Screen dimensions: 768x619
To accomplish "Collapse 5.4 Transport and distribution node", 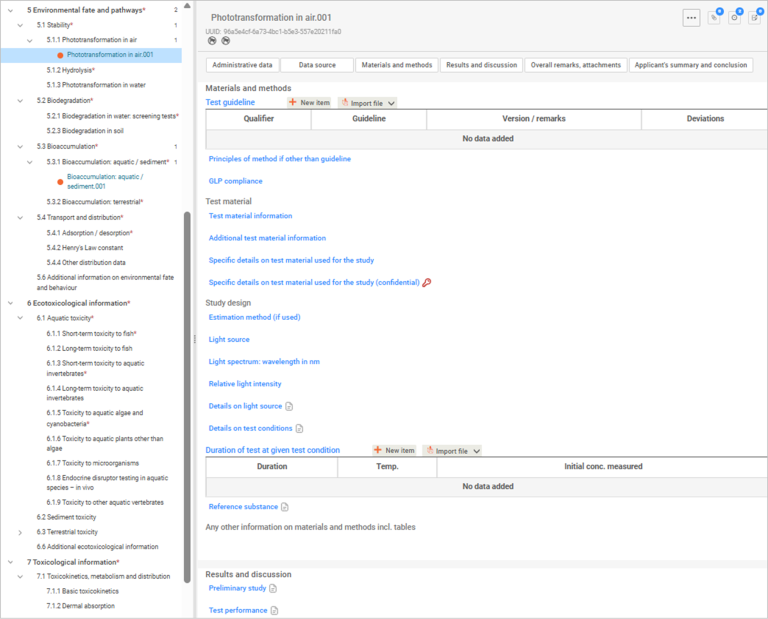I will pyautogui.click(x=20, y=217).
